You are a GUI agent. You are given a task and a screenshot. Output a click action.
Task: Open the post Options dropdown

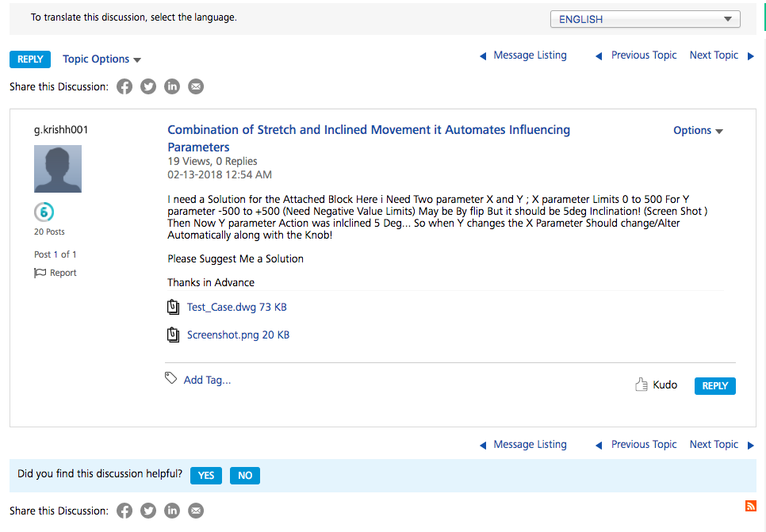tap(698, 131)
